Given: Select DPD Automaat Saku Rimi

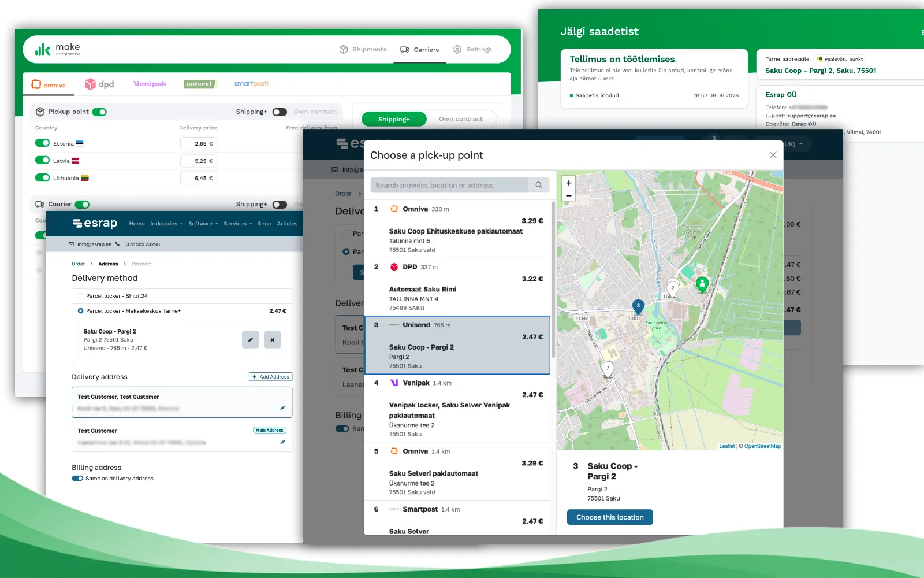Looking at the screenshot, I should [457, 287].
